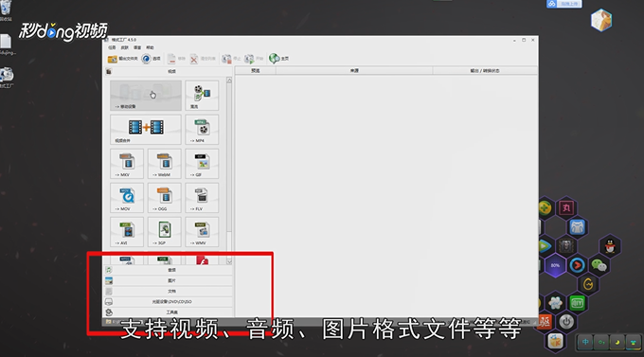Open the 任务 task menu

tap(112, 47)
